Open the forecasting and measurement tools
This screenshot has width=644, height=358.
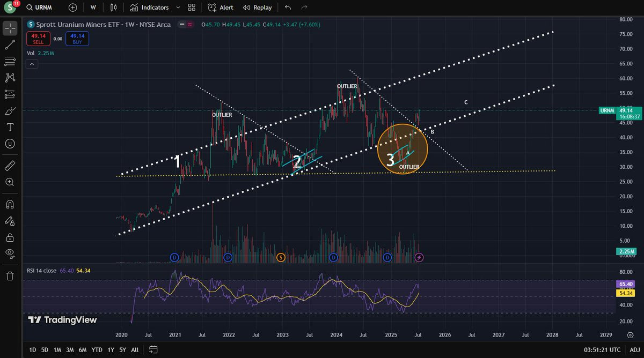[x=10, y=94]
